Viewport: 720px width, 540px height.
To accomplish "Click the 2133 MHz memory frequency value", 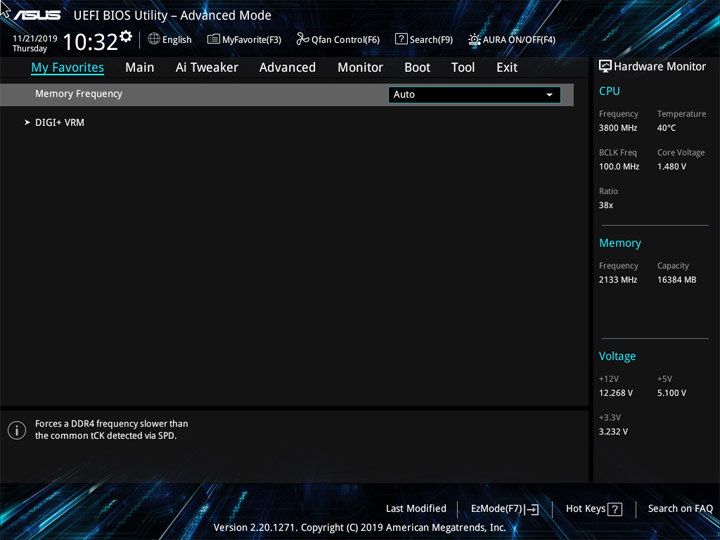I will pos(618,280).
